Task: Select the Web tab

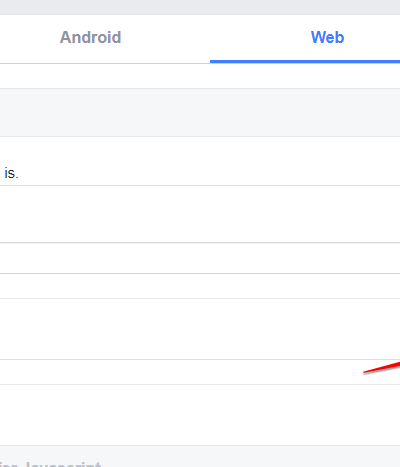Action: point(327,37)
